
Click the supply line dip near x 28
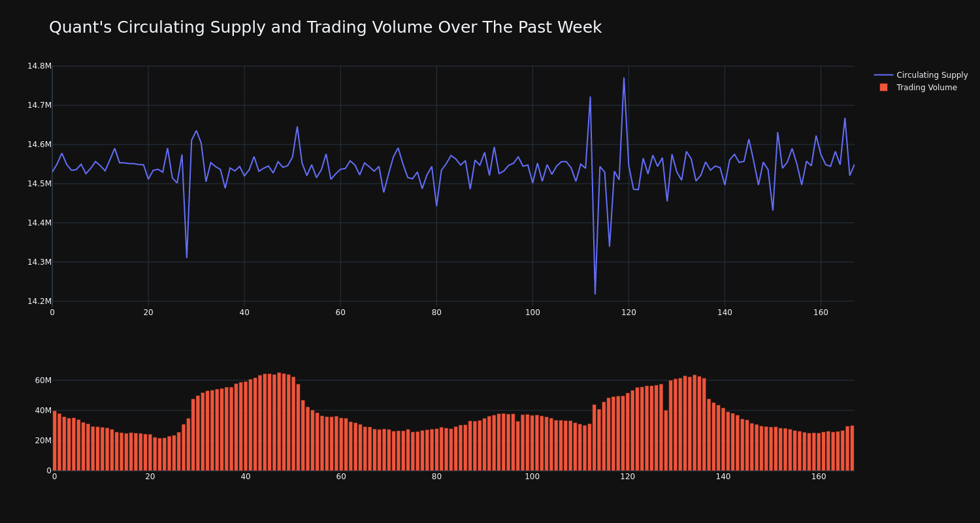click(187, 257)
